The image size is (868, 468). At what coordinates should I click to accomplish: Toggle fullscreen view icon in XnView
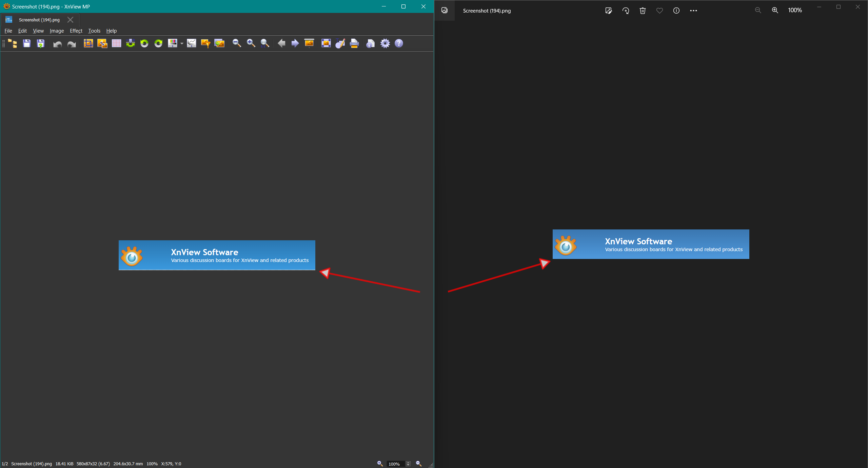[326, 43]
